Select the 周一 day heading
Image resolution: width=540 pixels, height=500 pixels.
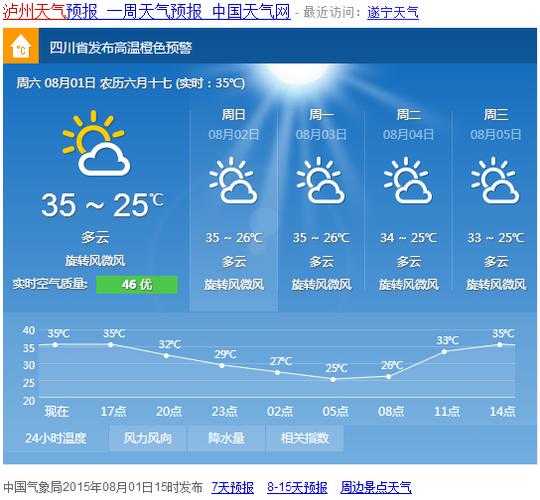pos(321,114)
